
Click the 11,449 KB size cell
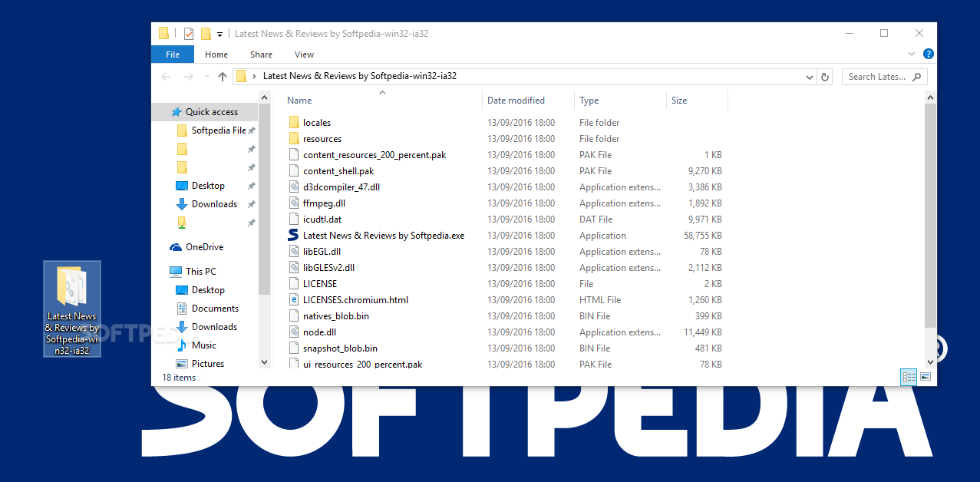[x=702, y=332]
